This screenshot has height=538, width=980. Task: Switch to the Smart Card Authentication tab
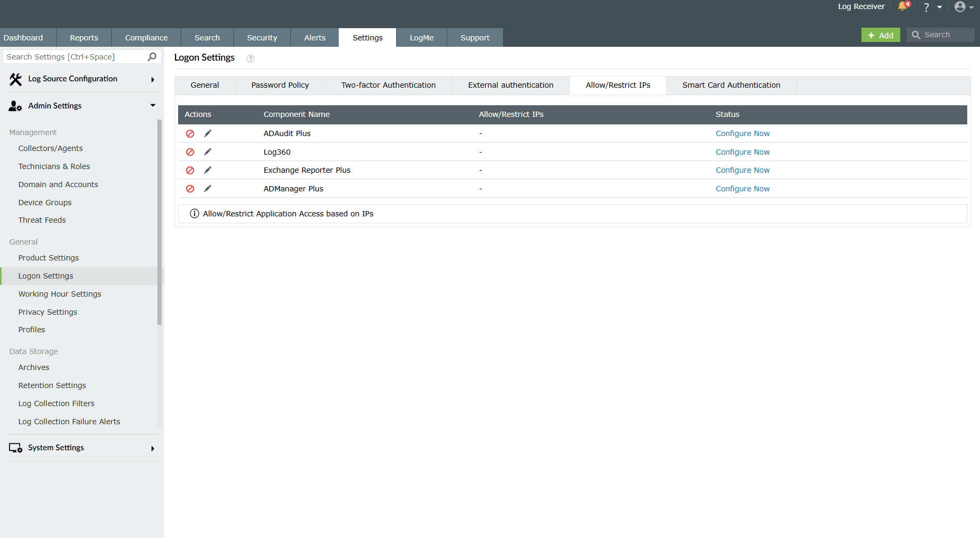[731, 85]
